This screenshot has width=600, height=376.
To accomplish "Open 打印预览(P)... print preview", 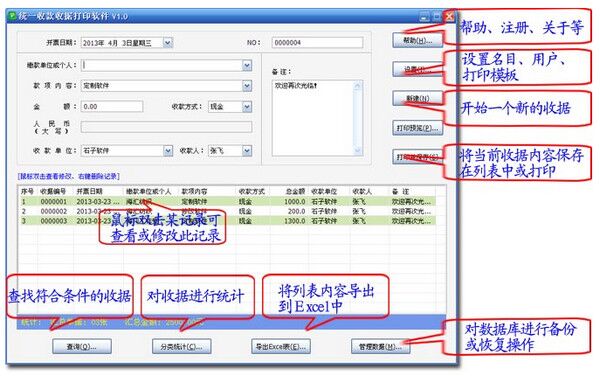I will click(417, 128).
